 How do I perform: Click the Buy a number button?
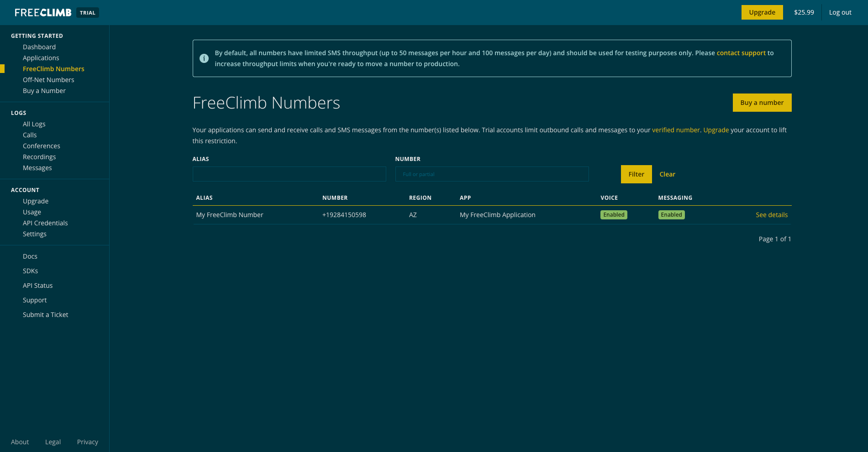(762, 103)
